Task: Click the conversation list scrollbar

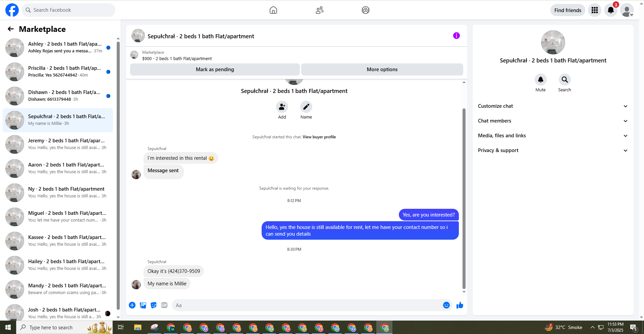Action: point(118,176)
